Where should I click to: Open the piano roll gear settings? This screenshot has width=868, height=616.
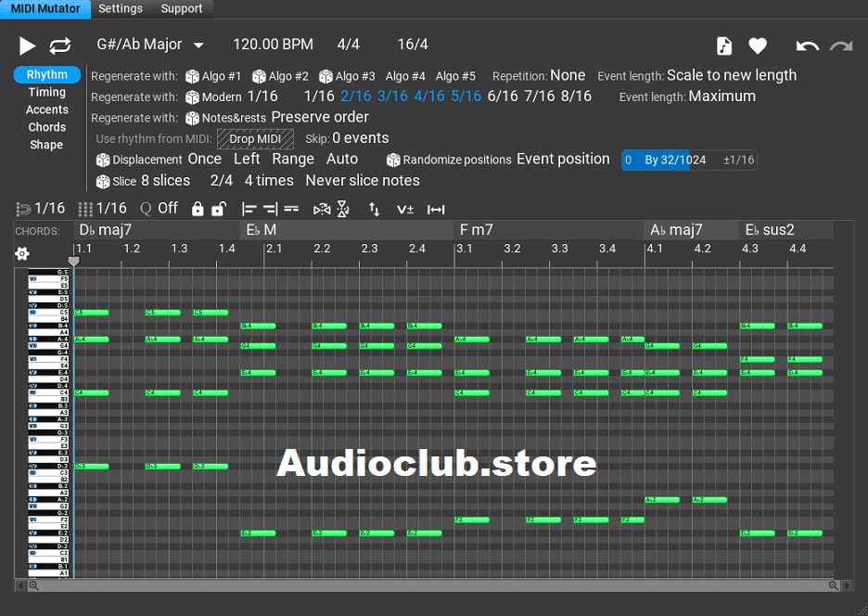(22, 253)
